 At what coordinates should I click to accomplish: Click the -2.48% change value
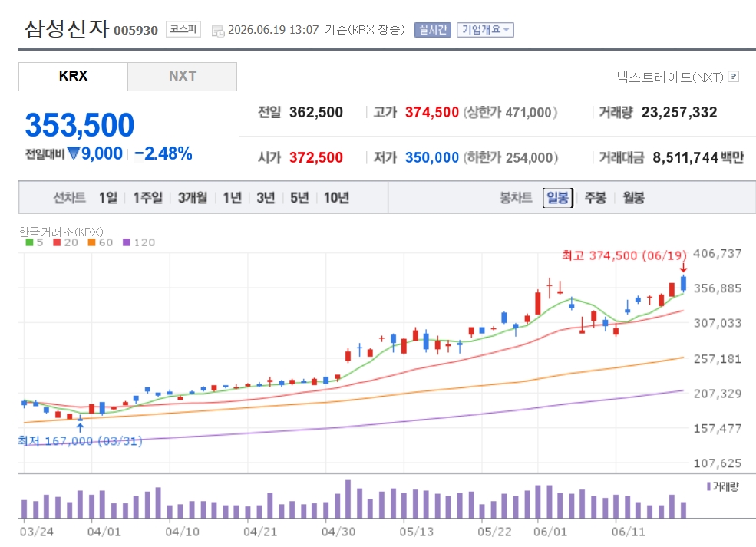pos(163,153)
